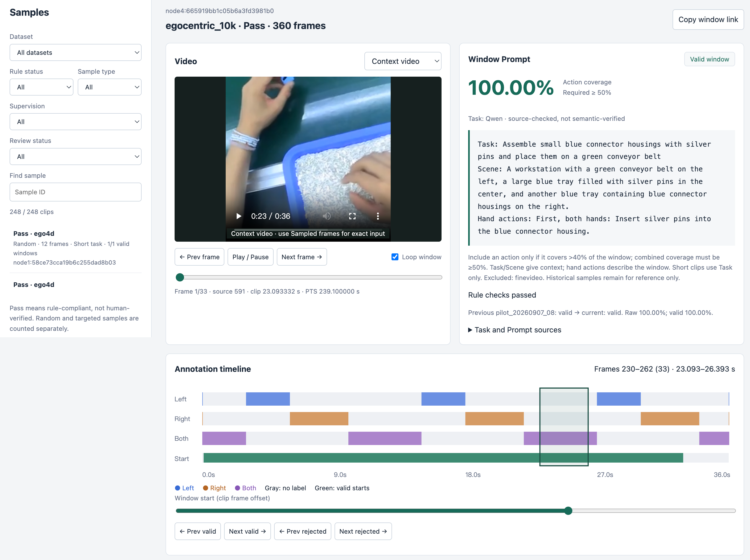The height and width of the screenshot is (560, 750).
Task: Open the Dataset dropdown showing All datasets
Action: [76, 52]
